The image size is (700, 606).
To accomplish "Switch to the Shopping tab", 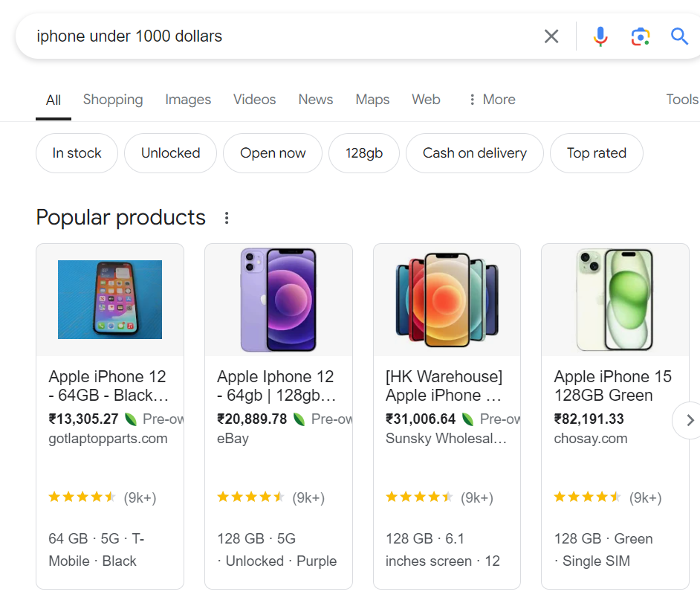I will pyautogui.click(x=113, y=100).
